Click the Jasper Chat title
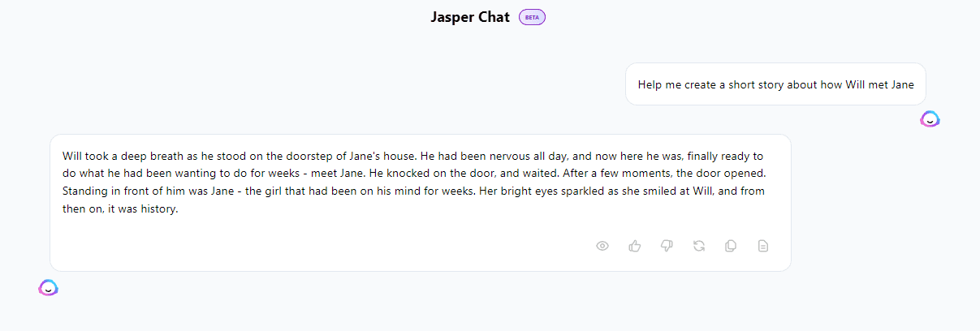 470,17
